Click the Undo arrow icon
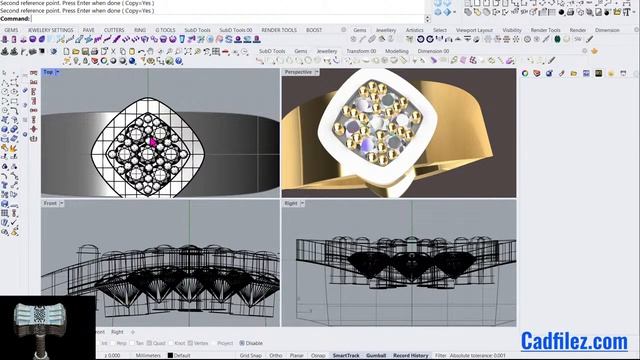This screenshot has width=640, height=360. click(x=141, y=52)
